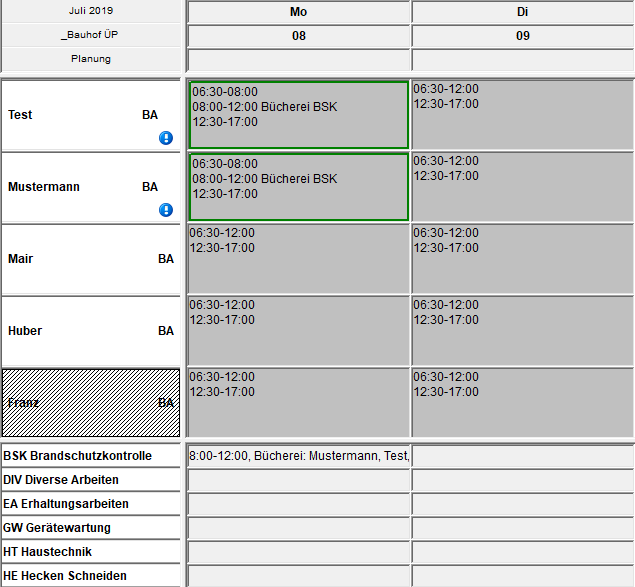Select employee Huber in the staff list
635x587 pixels.
[x=91, y=331]
